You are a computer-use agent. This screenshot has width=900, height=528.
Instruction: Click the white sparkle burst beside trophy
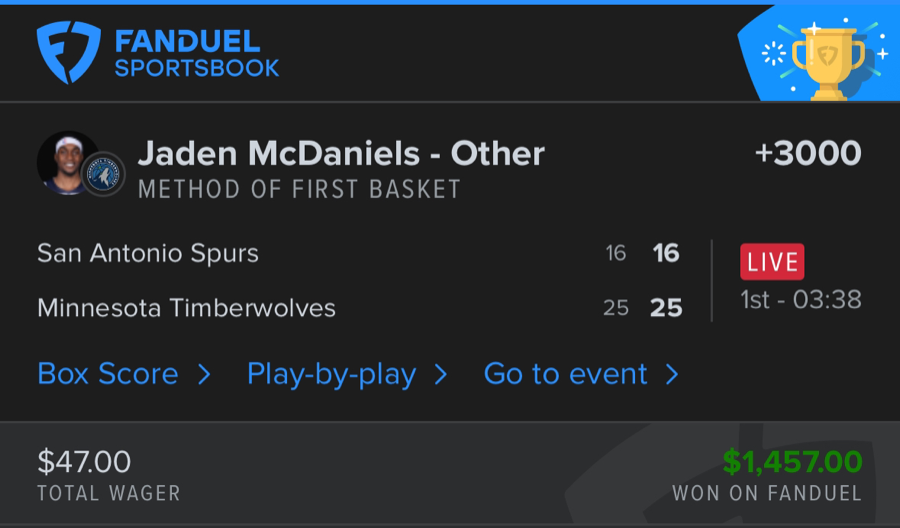click(x=775, y=53)
